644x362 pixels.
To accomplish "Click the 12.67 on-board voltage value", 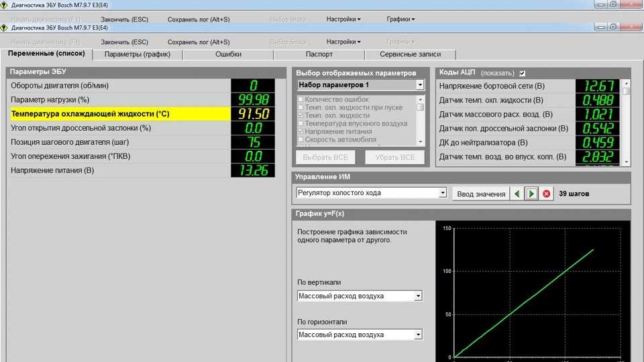I will [x=598, y=86].
